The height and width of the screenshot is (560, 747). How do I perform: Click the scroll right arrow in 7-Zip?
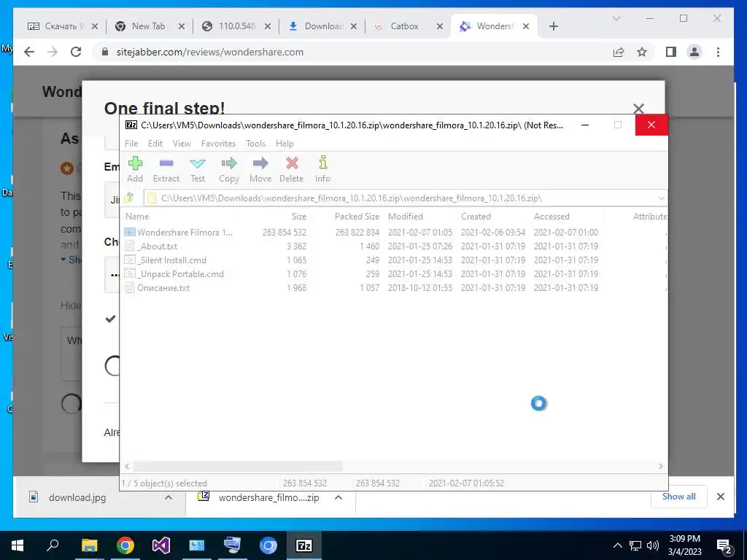(660, 466)
